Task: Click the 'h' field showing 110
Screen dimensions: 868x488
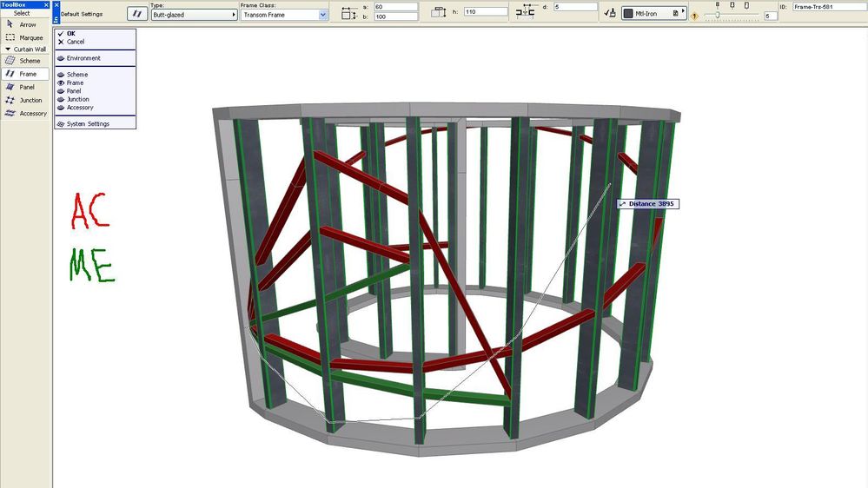Action: click(x=486, y=11)
